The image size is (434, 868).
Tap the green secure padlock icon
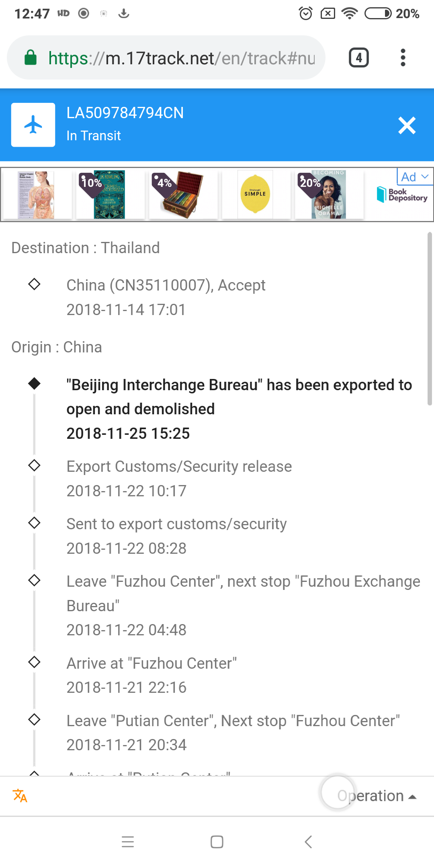pyautogui.click(x=31, y=58)
